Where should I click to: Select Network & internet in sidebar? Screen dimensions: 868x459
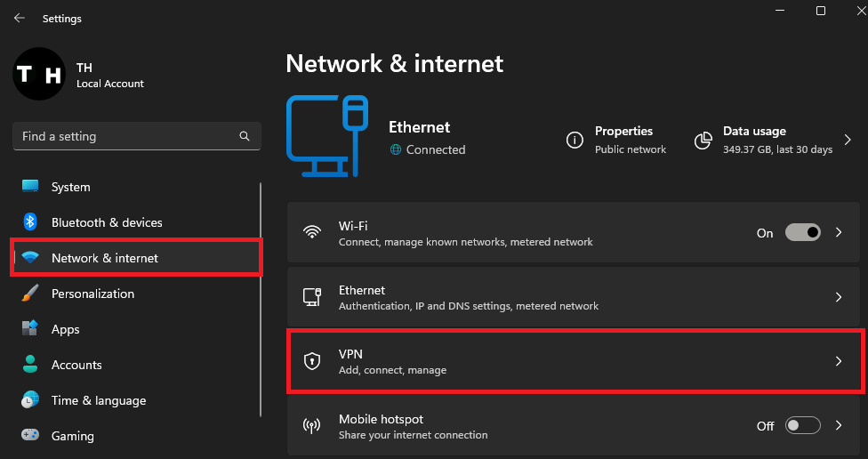pyautogui.click(x=105, y=258)
